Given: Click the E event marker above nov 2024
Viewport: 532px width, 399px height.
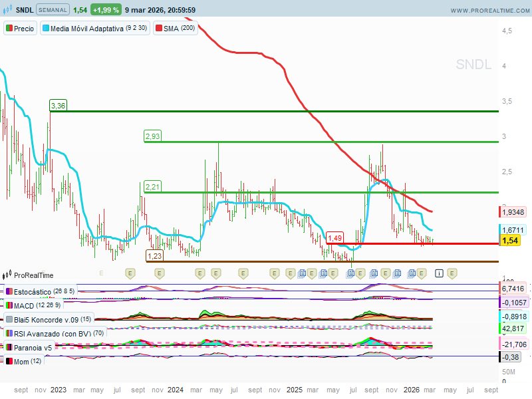Looking at the screenshot, I should [275, 273].
